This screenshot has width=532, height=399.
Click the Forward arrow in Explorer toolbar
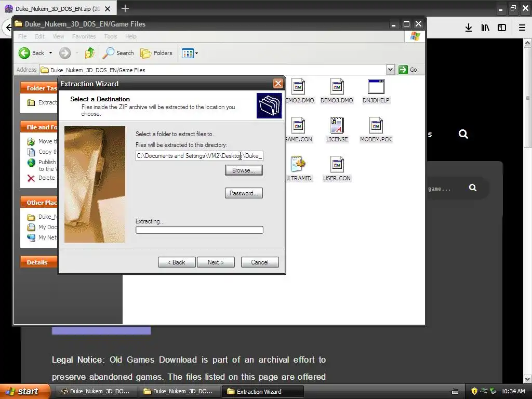pyautogui.click(x=65, y=53)
